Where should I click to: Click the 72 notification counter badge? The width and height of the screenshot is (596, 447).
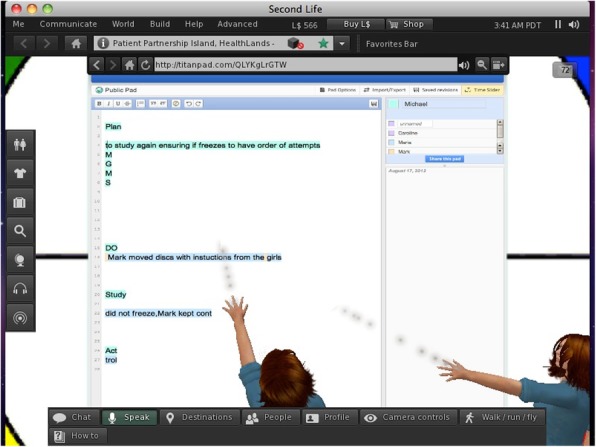(564, 70)
